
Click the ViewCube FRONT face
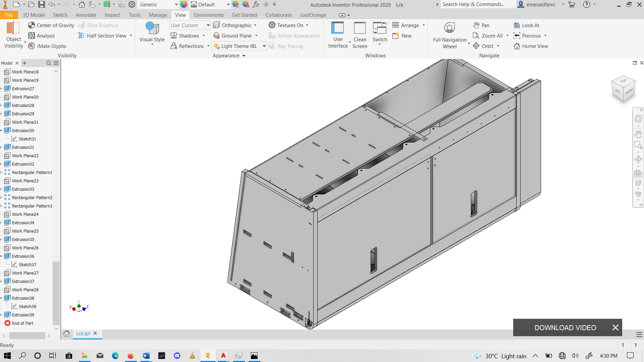pyautogui.click(x=629, y=92)
